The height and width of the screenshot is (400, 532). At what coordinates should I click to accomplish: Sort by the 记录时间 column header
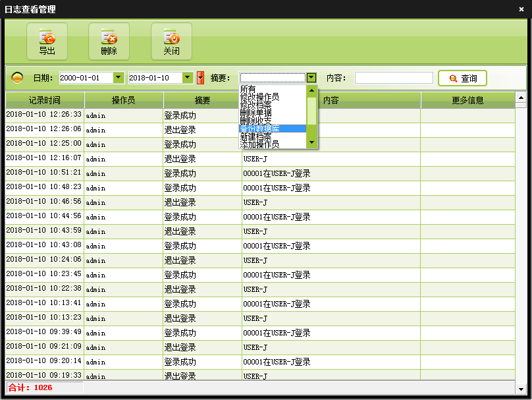45,100
